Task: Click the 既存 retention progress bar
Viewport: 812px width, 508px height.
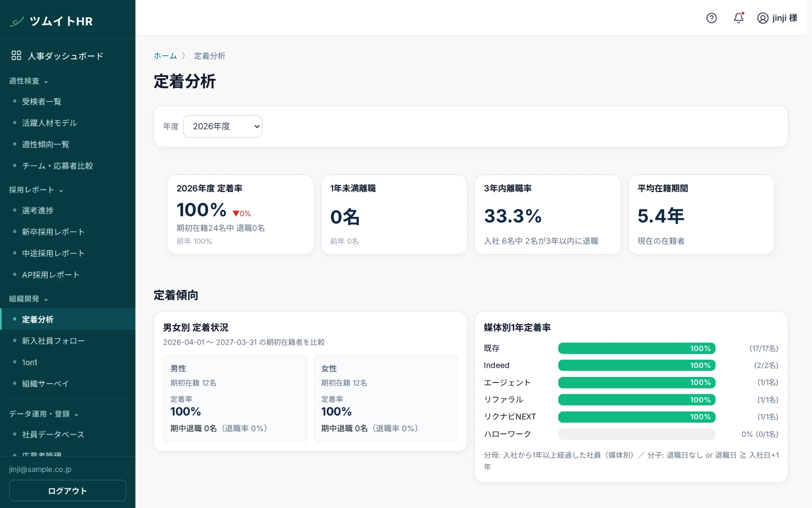Action: click(637, 348)
